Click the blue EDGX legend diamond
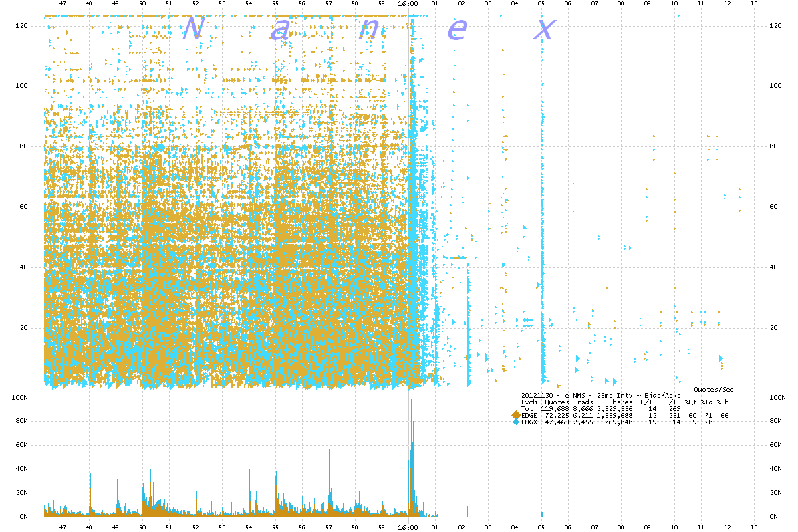The image size is (798, 532). [x=516, y=422]
